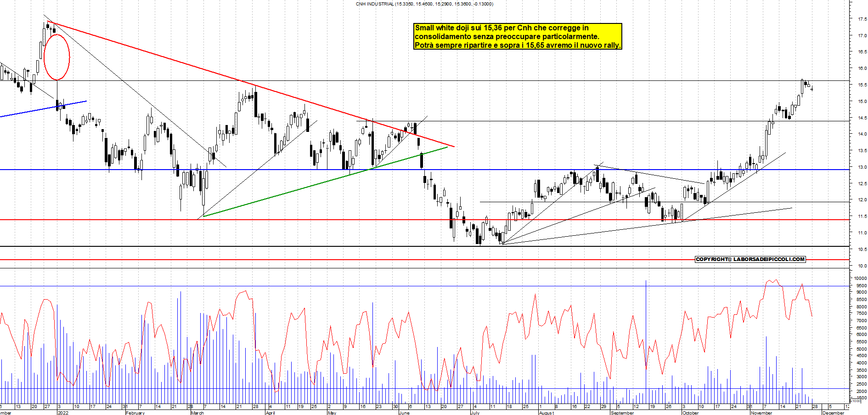Click the July month label

475,413
